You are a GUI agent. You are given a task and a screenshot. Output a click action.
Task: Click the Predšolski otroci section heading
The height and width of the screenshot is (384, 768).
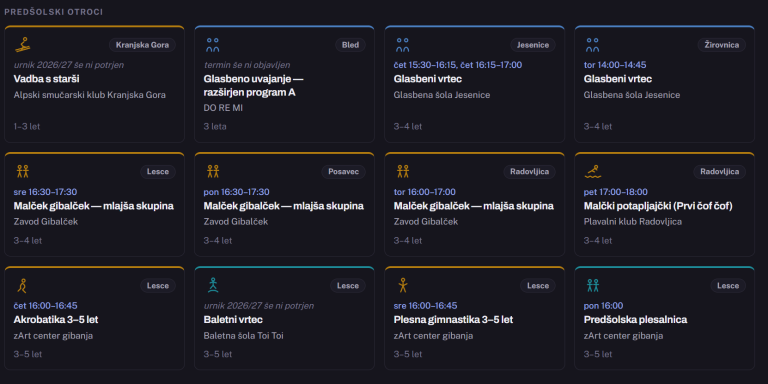pyautogui.click(x=53, y=12)
